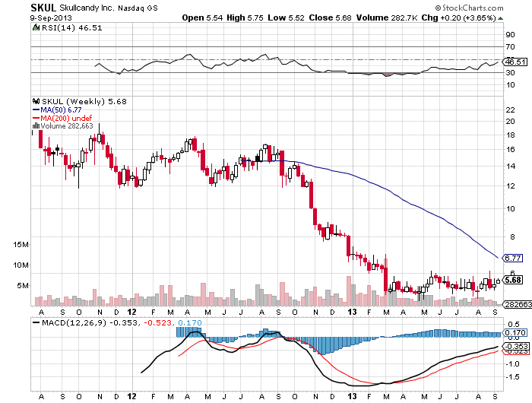This screenshot has width=532, height=403.
Task: Click the 15M volume axis label
Action: point(21,244)
